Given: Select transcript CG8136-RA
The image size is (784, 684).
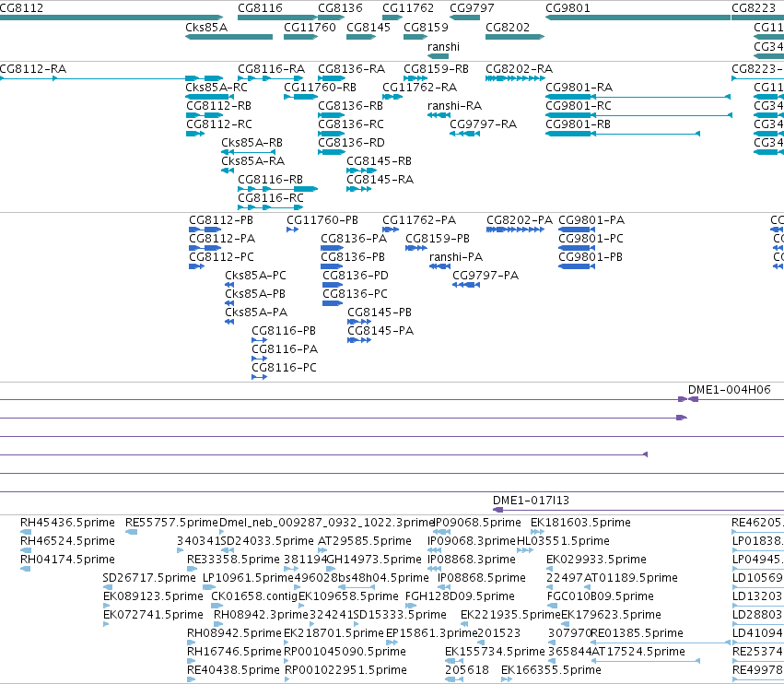Looking at the screenshot, I should tap(352, 68).
